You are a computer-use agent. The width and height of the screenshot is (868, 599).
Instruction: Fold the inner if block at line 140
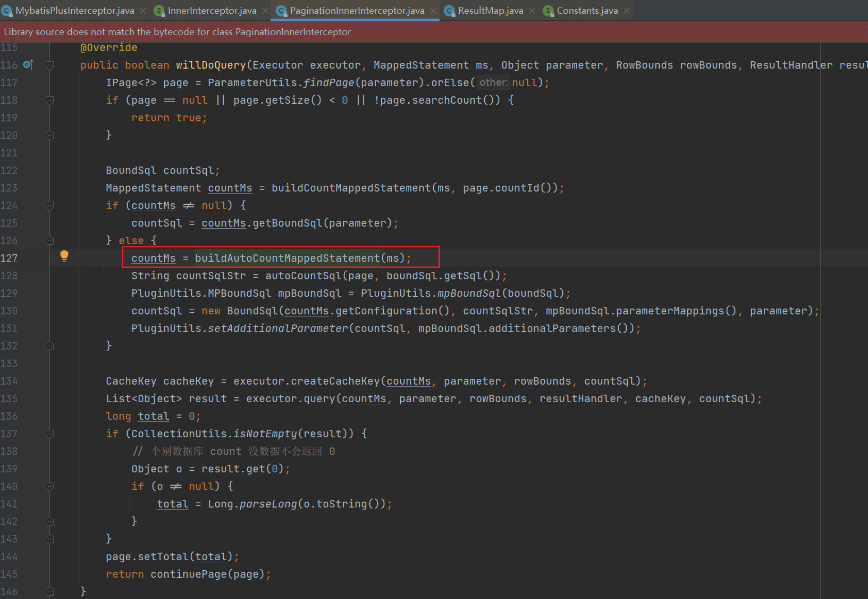(x=49, y=486)
